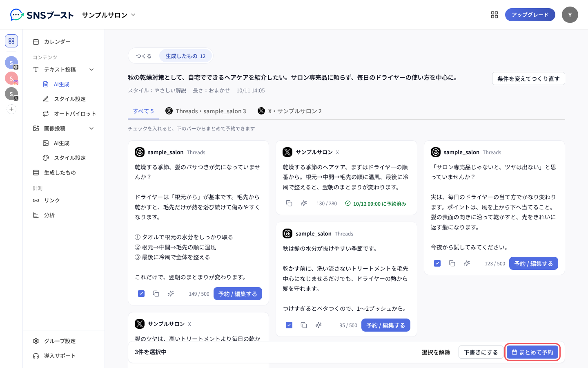Click the dashboard grid icon in left rail

point(11,41)
